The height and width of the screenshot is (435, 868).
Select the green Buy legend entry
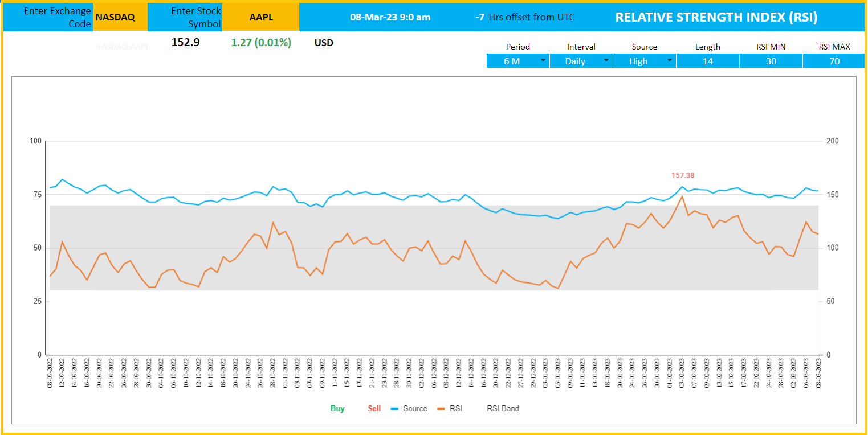(337, 408)
